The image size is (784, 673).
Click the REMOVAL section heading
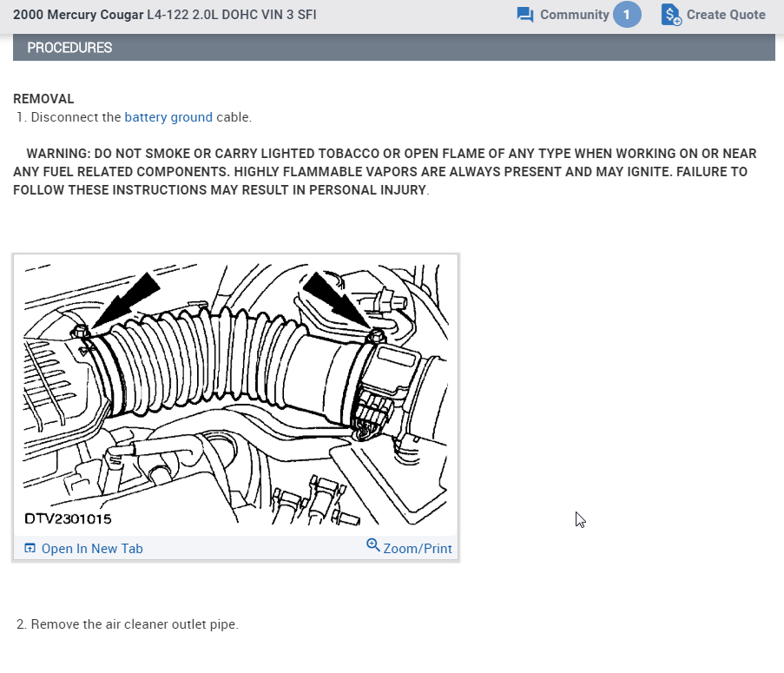point(43,98)
